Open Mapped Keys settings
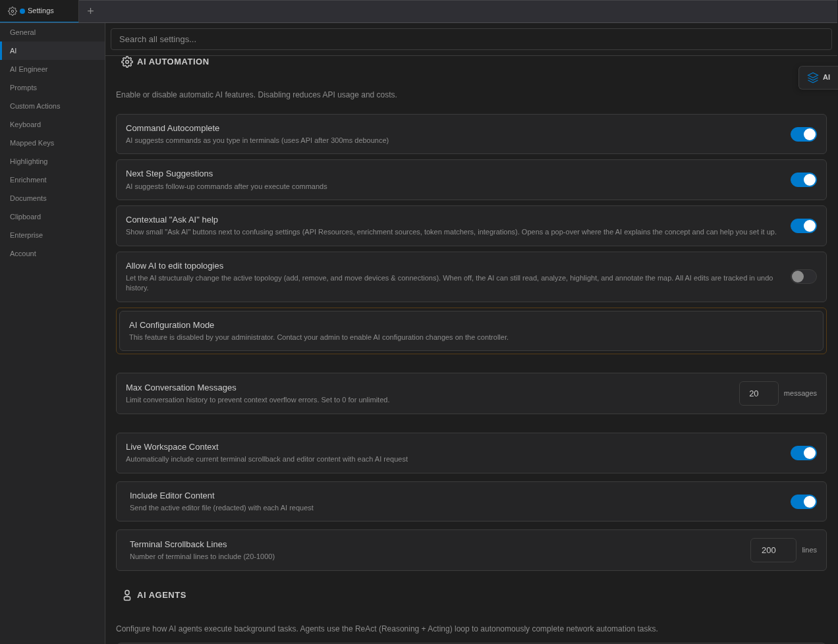838x644 pixels. coord(53,143)
